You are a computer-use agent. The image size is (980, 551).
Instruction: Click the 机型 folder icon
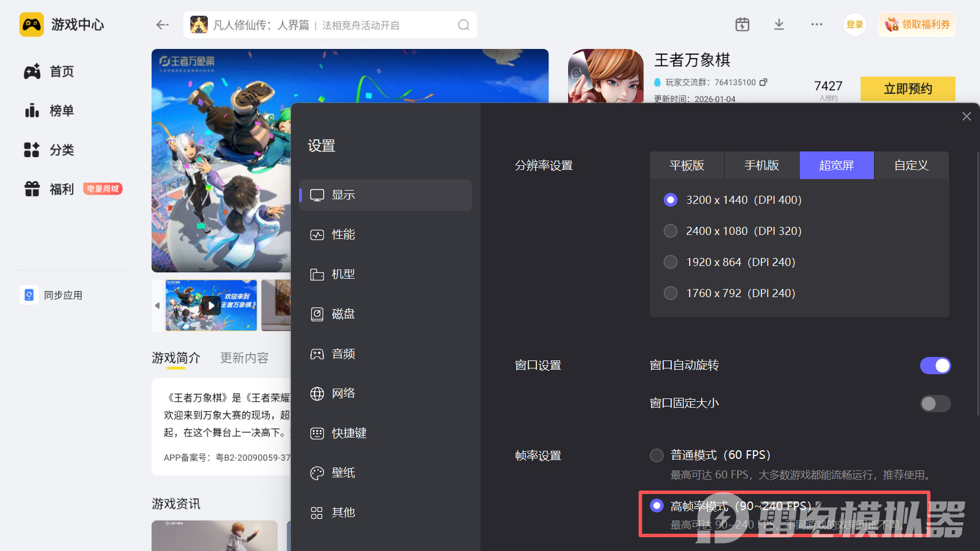[x=317, y=275]
